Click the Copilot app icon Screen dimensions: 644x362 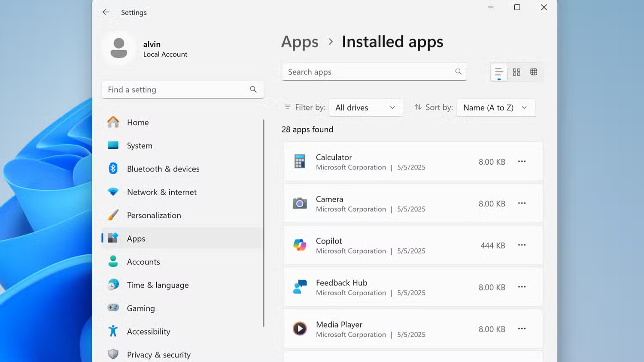tap(300, 245)
